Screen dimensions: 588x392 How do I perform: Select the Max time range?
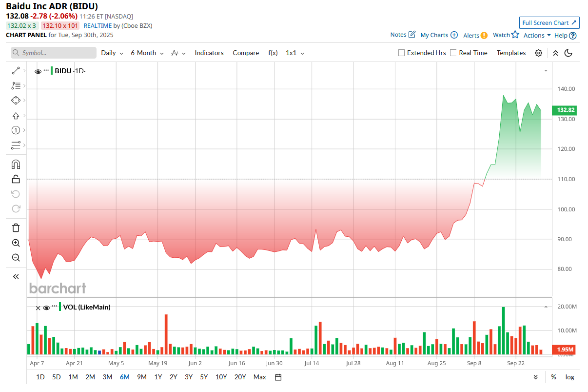[260, 377]
